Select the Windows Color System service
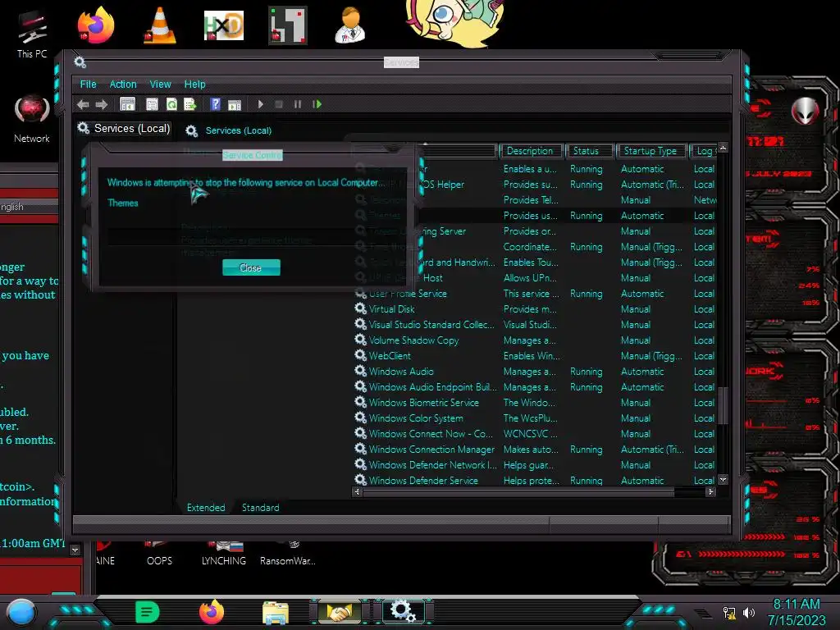The image size is (840, 630). pyautogui.click(x=536, y=418)
